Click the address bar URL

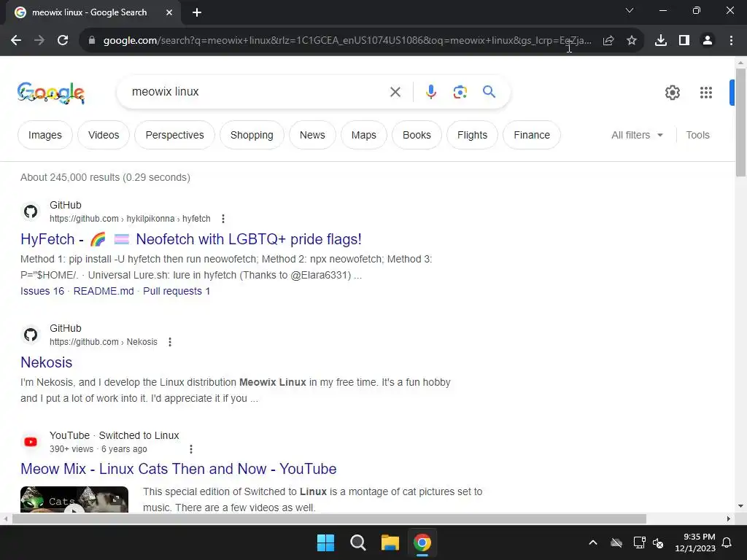(347, 41)
